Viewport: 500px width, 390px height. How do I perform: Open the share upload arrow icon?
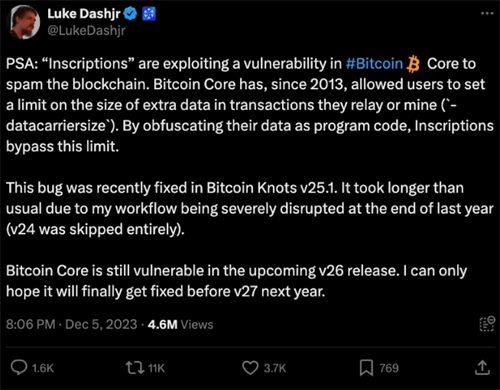(482, 367)
